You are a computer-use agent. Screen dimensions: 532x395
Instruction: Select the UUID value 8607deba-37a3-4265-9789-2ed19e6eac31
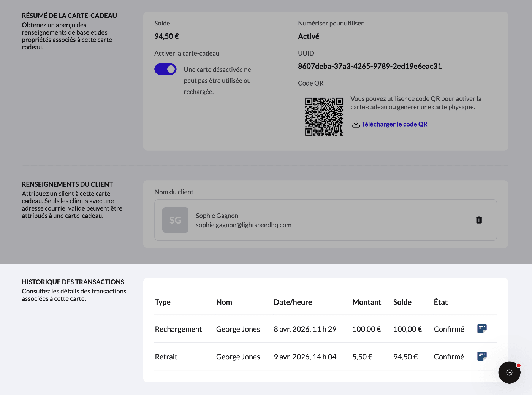[x=370, y=66]
